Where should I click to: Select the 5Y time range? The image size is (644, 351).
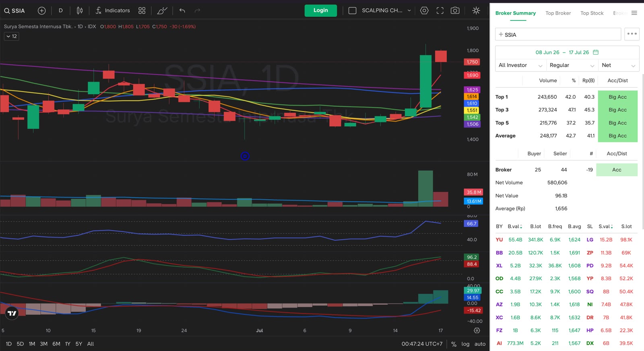79,344
